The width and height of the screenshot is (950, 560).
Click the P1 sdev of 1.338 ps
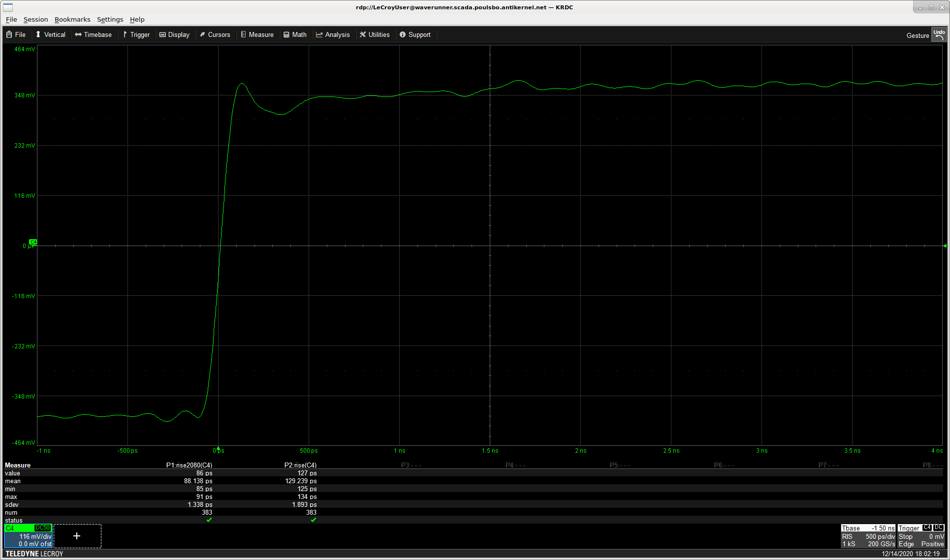200,504
